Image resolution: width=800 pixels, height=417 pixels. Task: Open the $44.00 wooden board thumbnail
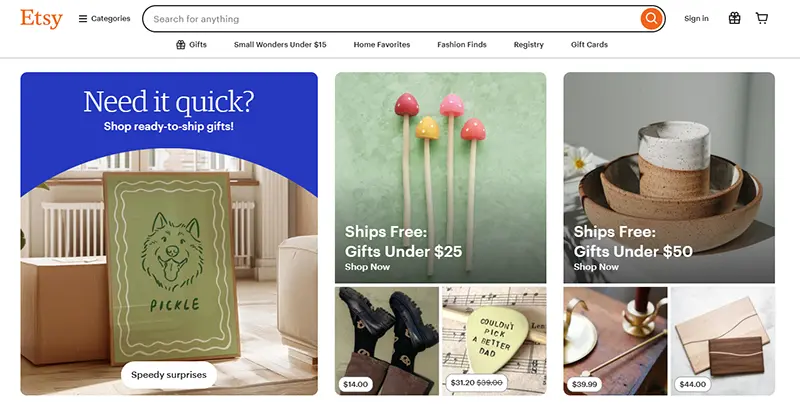click(x=723, y=341)
